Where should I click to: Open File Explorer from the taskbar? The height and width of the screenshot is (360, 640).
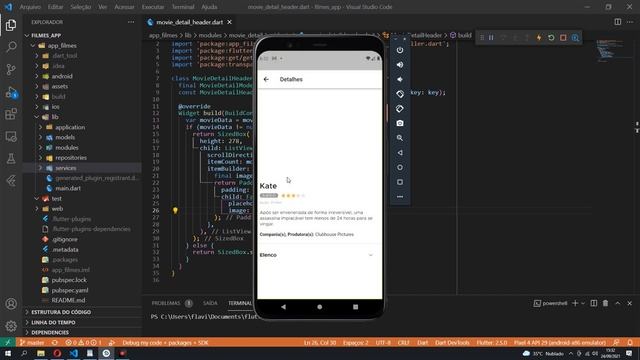[x=41, y=353]
